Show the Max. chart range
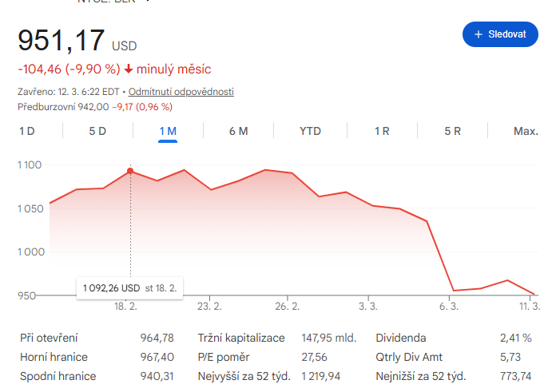 pyautogui.click(x=526, y=131)
